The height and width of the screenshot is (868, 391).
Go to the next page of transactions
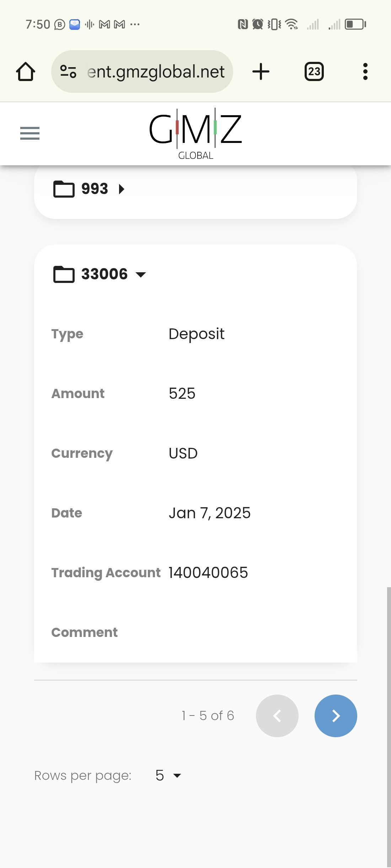point(336,716)
